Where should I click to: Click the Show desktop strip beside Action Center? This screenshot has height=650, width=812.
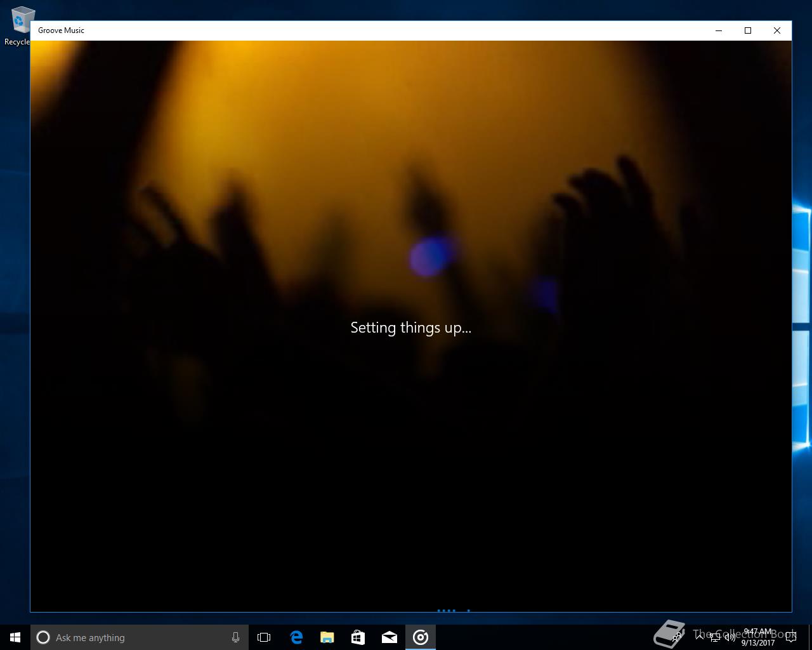click(x=810, y=637)
